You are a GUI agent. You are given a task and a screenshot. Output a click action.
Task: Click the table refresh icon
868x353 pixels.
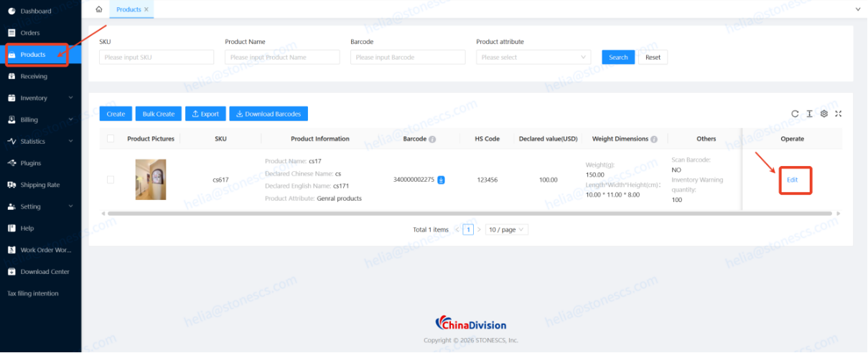click(x=795, y=114)
